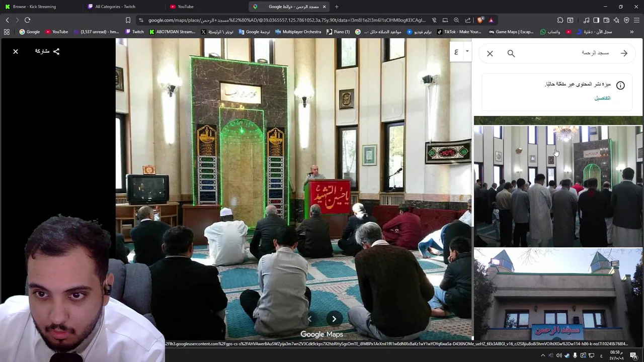Click the info icon in the notice card

[x=620, y=85]
